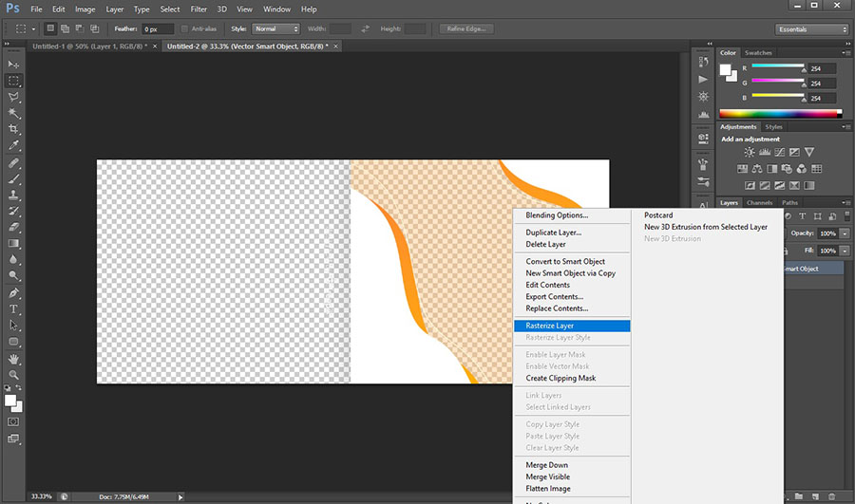Click the Brightness/Contrast adjustment icon

tap(750, 152)
